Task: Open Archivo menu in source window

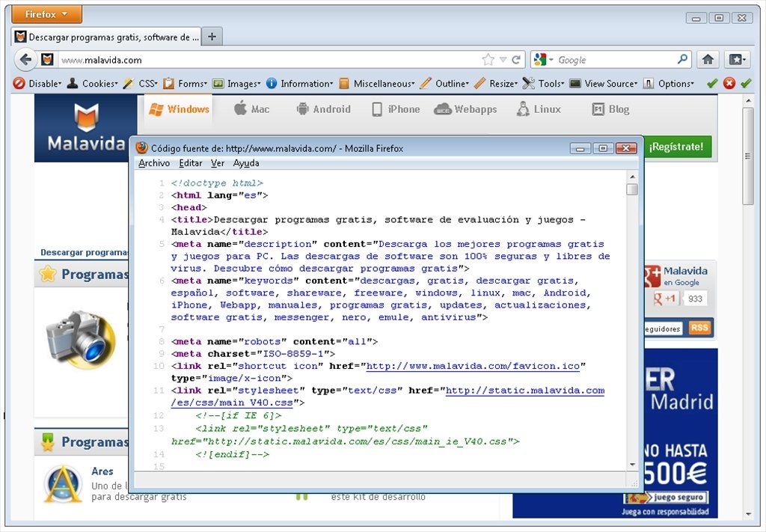Action: click(x=154, y=163)
